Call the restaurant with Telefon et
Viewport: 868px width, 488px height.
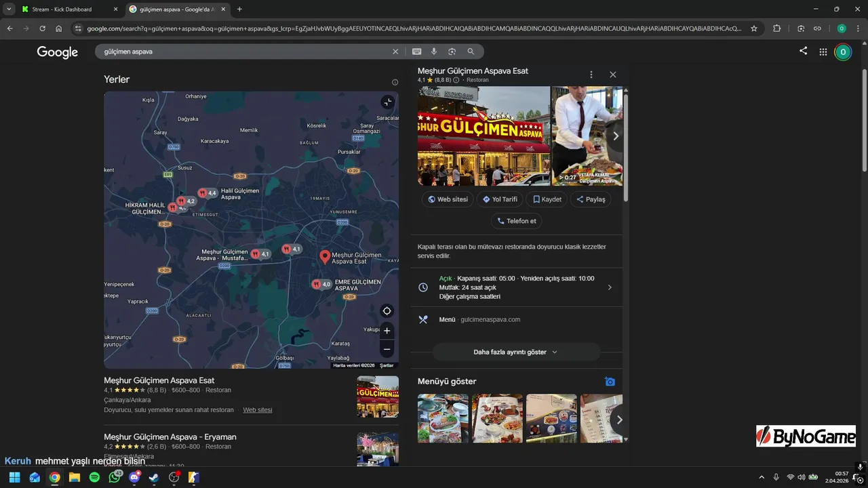[x=517, y=221]
